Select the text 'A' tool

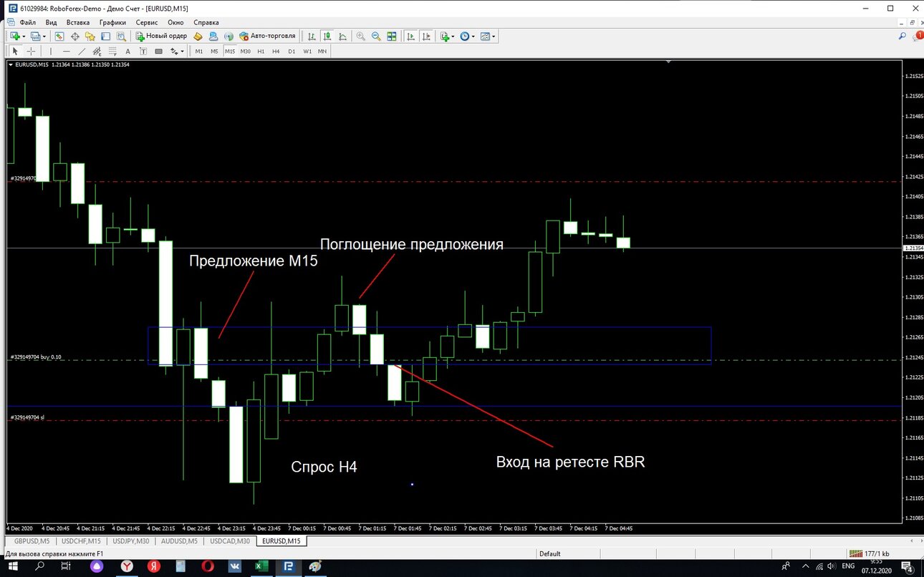click(127, 51)
